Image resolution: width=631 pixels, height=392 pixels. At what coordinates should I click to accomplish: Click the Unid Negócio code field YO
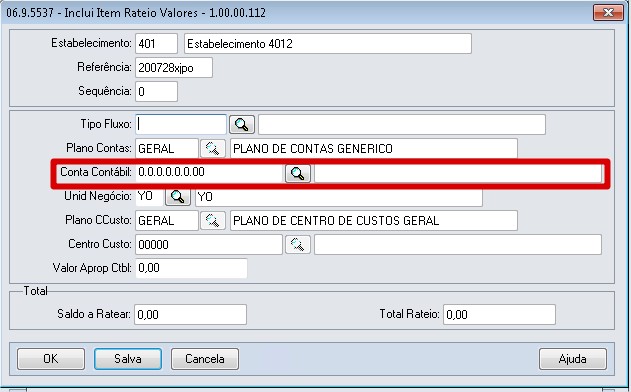click(149, 196)
